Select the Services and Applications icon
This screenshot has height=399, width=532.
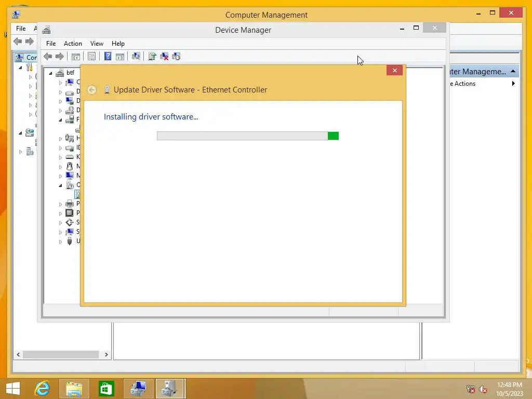[x=30, y=151]
